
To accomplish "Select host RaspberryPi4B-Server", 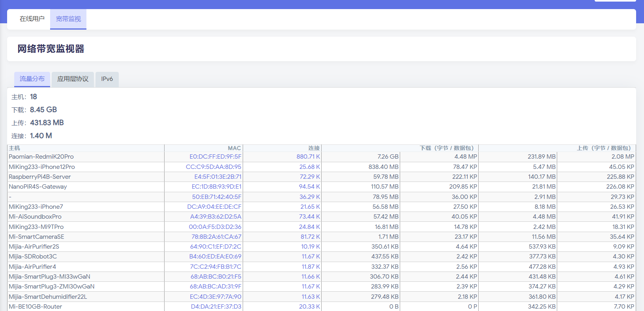I will 40,177.
